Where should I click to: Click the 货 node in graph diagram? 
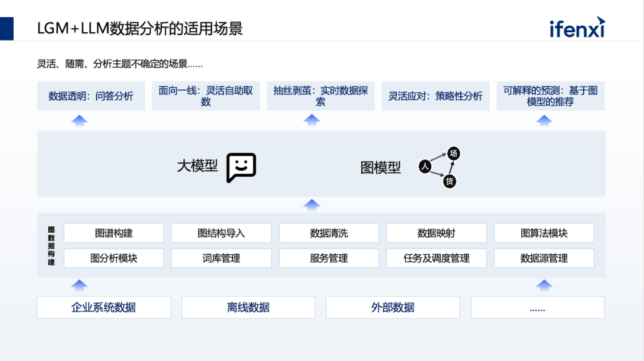(x=450, y=181)
